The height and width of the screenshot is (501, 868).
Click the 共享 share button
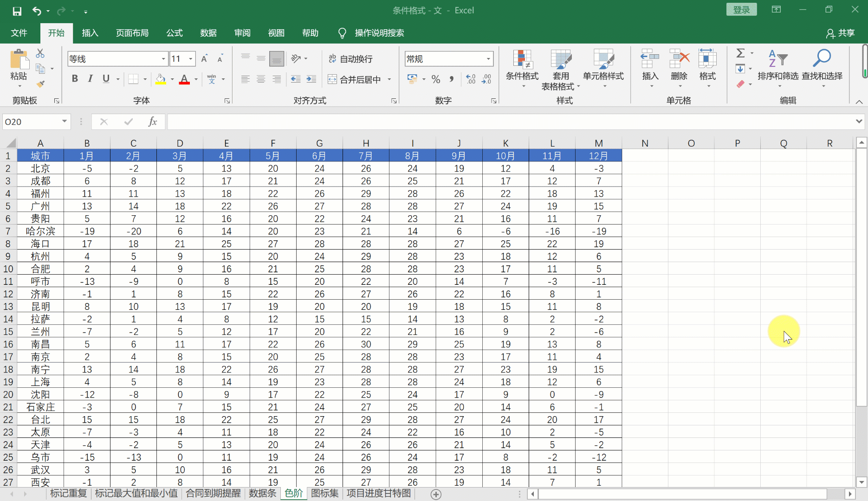(841, 33)
